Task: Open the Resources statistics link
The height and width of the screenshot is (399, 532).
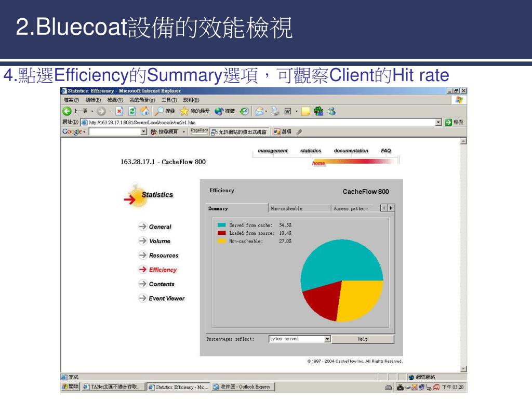Action: click(158, 255)
